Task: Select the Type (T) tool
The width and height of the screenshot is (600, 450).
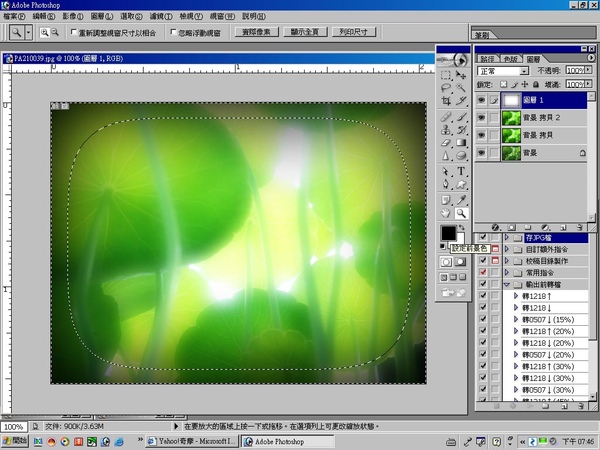Action: [461, 171]
